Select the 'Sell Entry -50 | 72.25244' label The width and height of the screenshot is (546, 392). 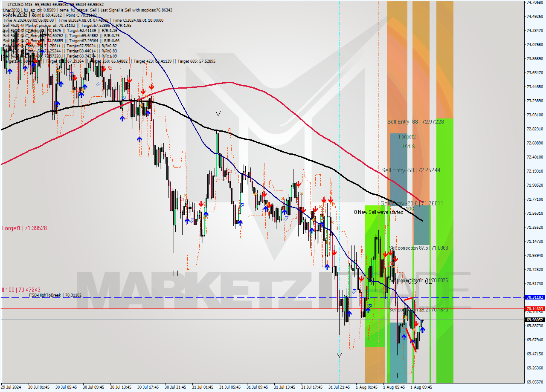pos(411,170)
